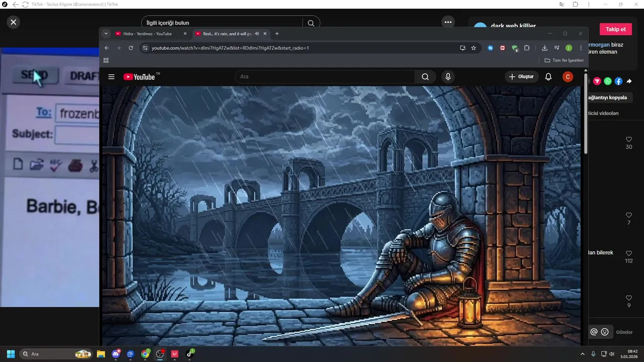Go forward in the Chrome browser
Screen dimensions: 644x362
click(119, 48)
